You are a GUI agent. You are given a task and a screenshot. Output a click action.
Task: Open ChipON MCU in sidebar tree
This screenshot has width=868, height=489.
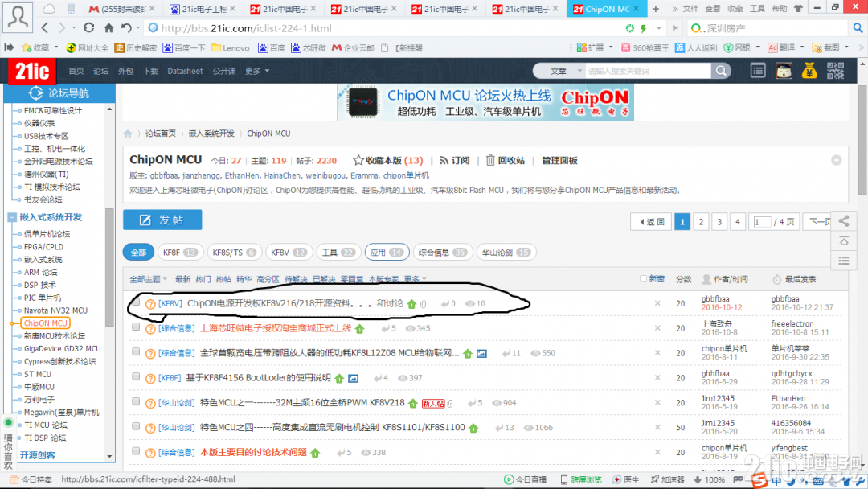tap(45, 323)
